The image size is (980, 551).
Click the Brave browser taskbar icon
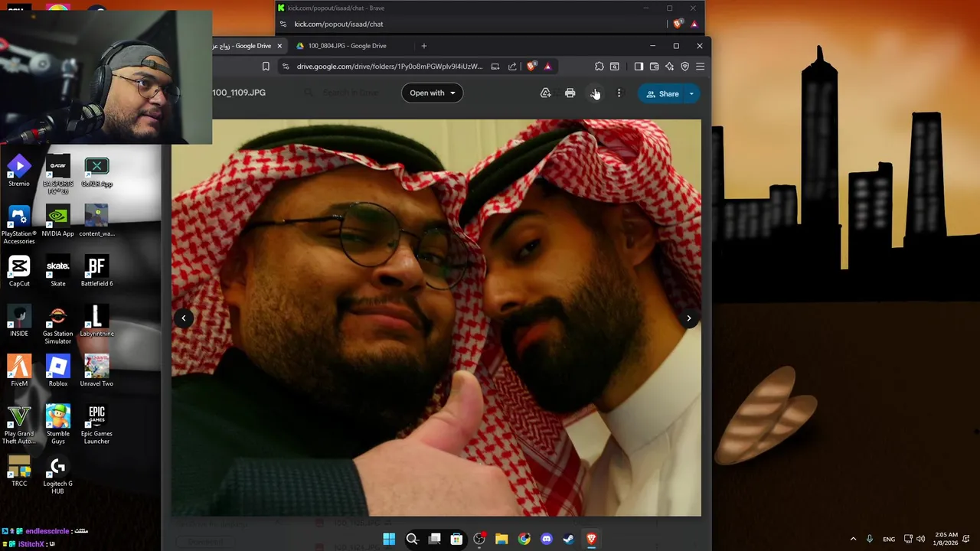coord(591,540)
